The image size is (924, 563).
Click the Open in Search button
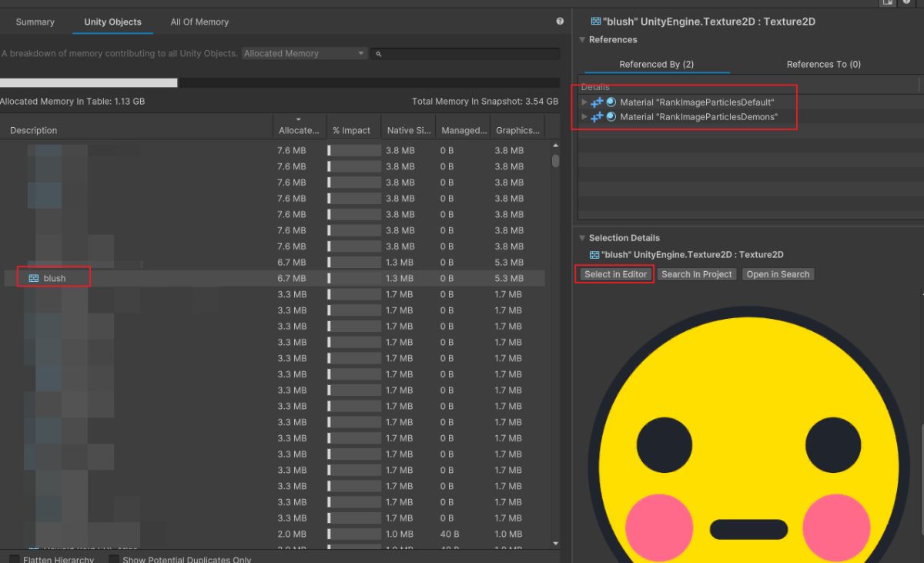(778, 274)
